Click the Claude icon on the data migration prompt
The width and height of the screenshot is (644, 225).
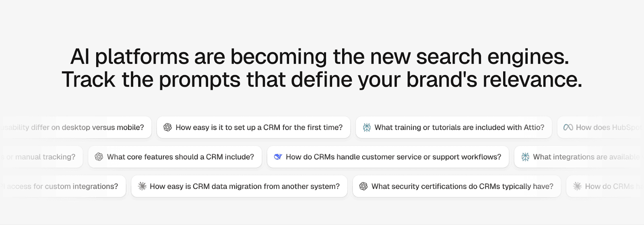coord(142,186)
